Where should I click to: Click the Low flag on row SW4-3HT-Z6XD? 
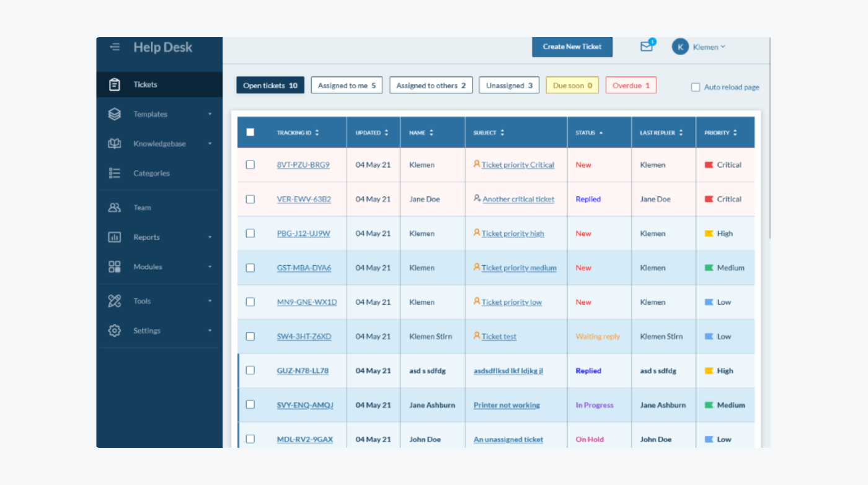(x=709, y=336)
